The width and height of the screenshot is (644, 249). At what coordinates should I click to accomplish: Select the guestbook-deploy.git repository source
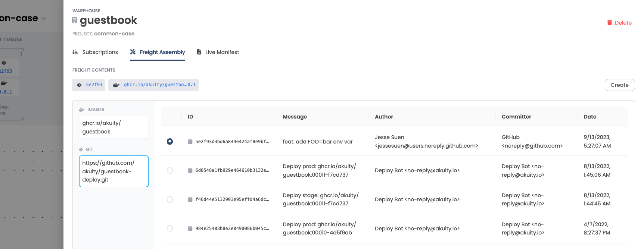(113, 171)
